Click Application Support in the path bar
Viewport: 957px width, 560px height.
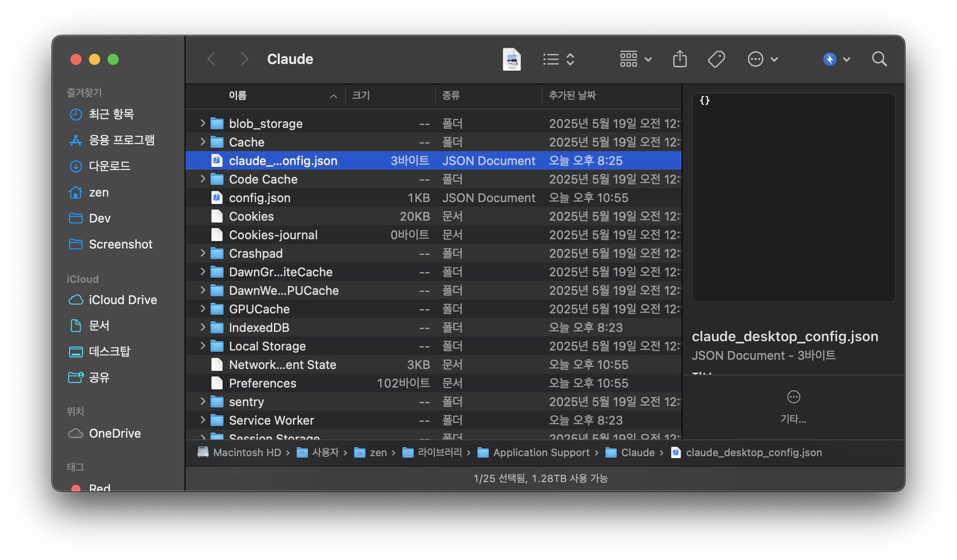coord(534,452)
